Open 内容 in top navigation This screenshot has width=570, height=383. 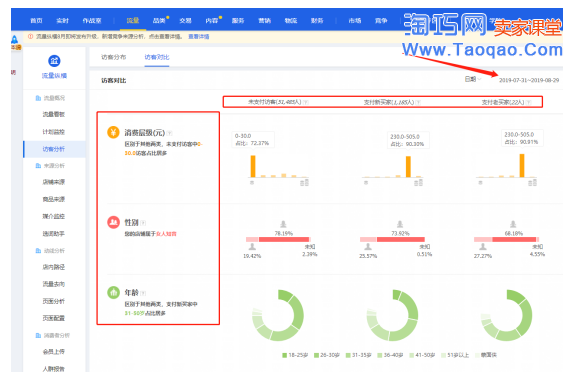pyautogui.click(x=212, y=21)
